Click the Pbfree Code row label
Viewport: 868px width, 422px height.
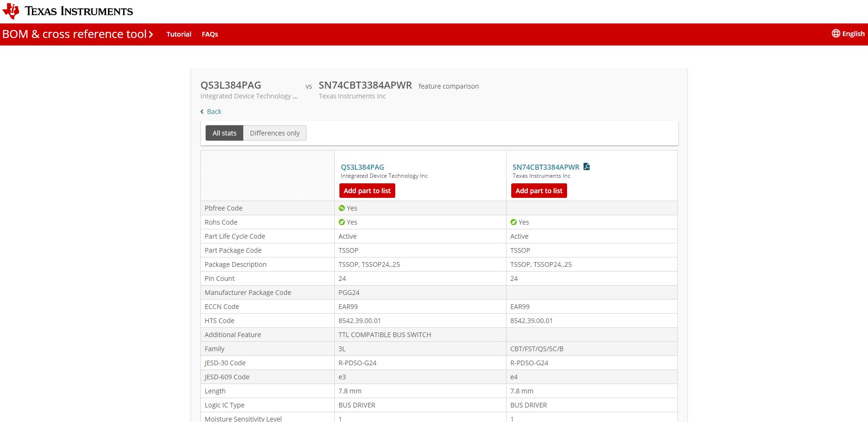[223, 208]
